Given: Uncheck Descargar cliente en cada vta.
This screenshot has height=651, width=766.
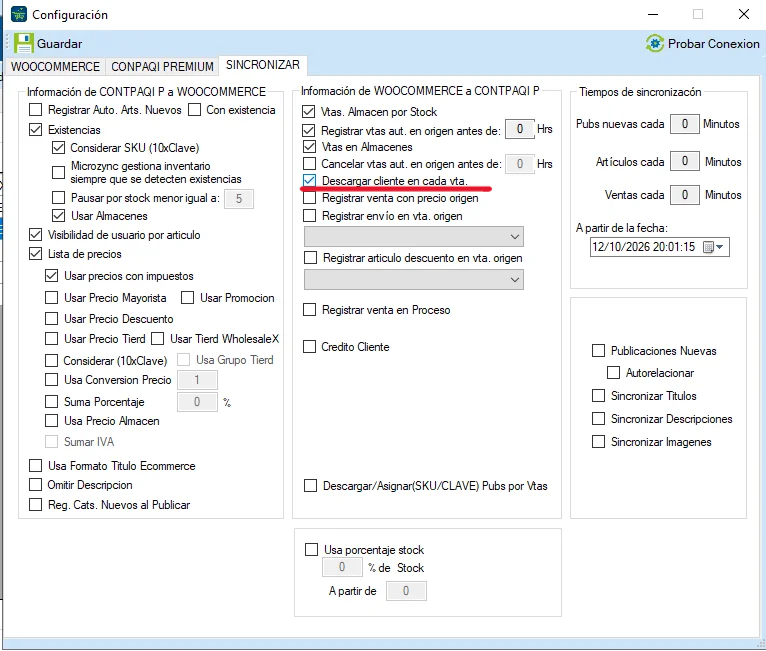Looking at the screenshot, I should 310,181.
